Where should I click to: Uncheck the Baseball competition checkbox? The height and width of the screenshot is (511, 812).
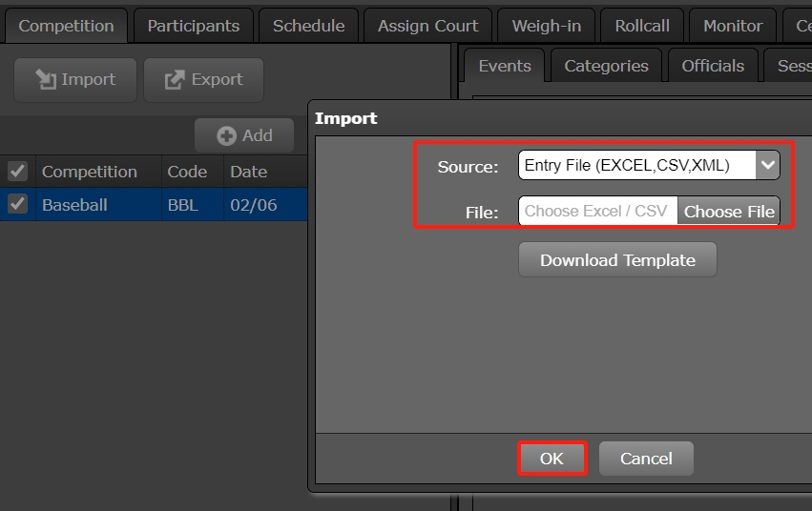point(17,204)
